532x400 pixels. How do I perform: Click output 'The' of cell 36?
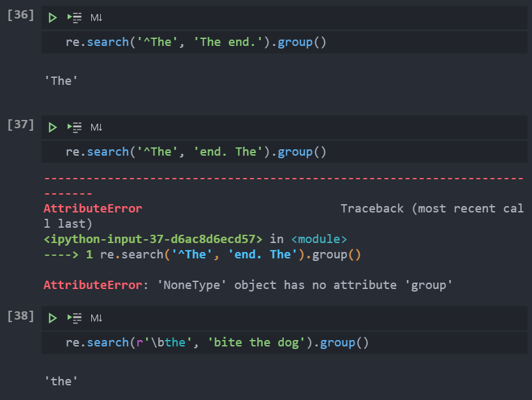(x=61, y=81)
